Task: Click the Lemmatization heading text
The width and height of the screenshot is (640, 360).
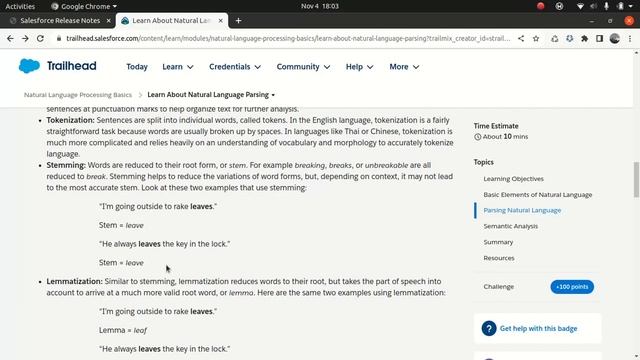Action: 74,281
